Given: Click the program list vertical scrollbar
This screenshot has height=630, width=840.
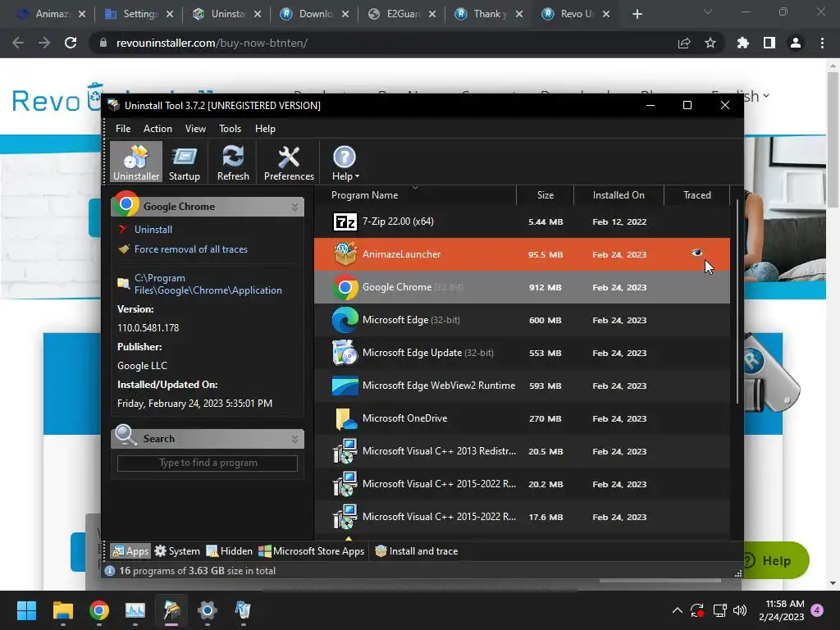Looking at the screenshot, I should point(737,302).
